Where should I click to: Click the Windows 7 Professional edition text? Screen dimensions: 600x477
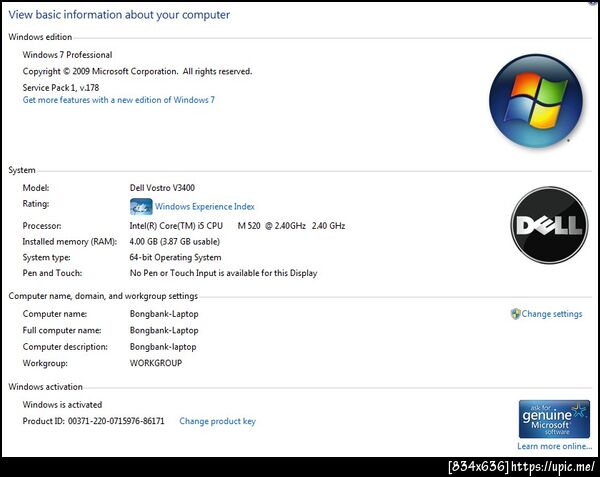tap(67, 55)
